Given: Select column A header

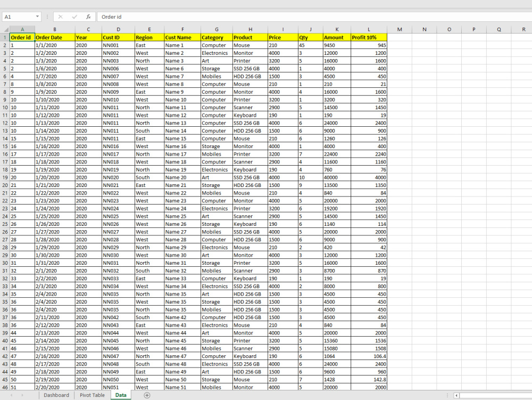Looking at the screenshot, I should pos(22,29).
